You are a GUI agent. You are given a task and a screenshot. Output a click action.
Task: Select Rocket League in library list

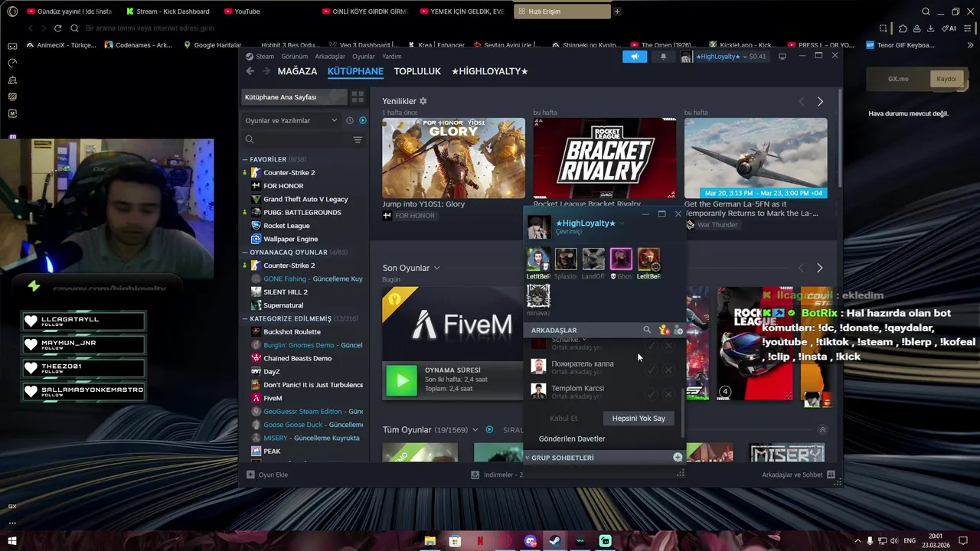click(x=286, y=226)
